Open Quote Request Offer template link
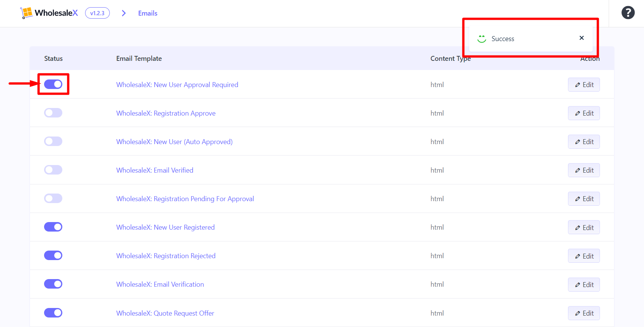This screenshot has width=644, height=327. [165, 313]
